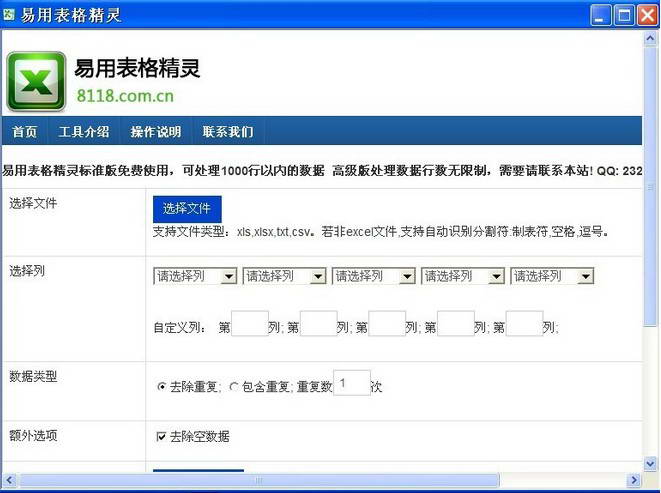Screen dimensions: 661x493
Task: Click the 自定义列 label text
Action: (180, 328)
